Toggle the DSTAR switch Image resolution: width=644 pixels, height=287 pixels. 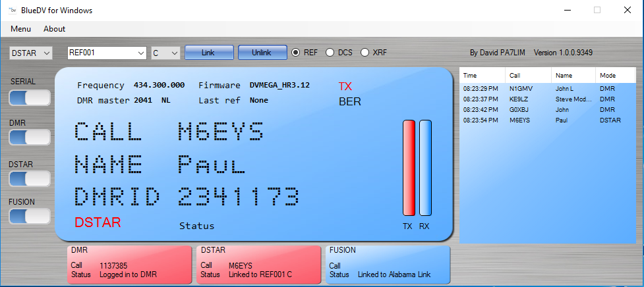(x=30, y=178)
